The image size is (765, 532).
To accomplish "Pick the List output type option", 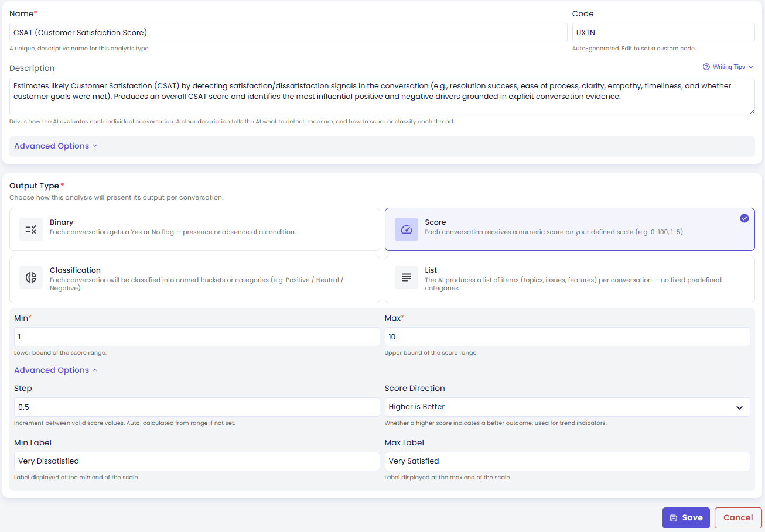I will pyautogui.click(x=569, y=279).
